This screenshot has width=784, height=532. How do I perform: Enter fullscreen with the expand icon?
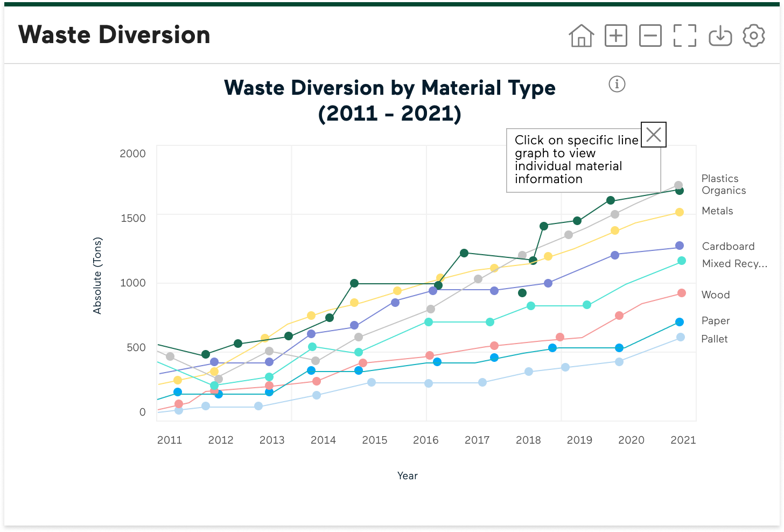point(685,36)
